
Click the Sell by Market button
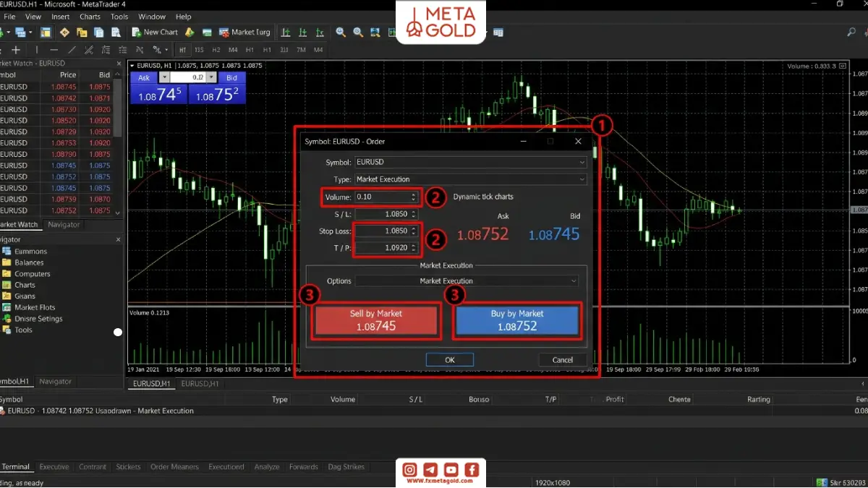(376, 320)
